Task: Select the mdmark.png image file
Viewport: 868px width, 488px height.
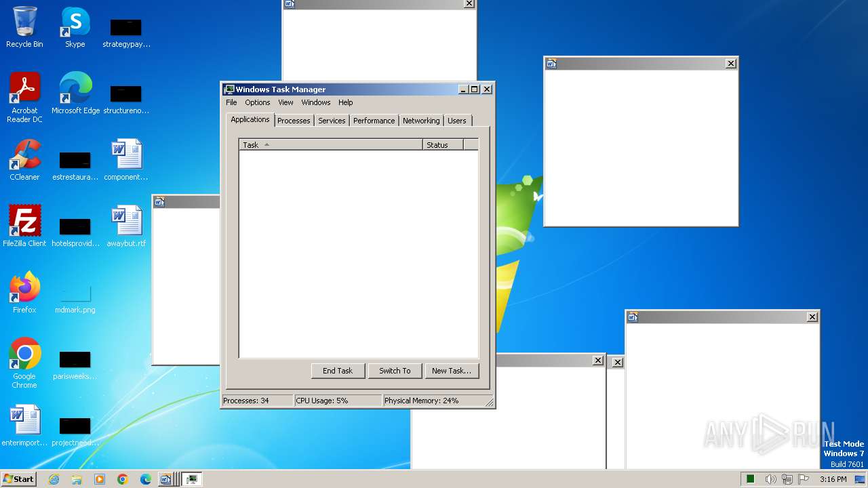Action: click(x=75, y=298)
